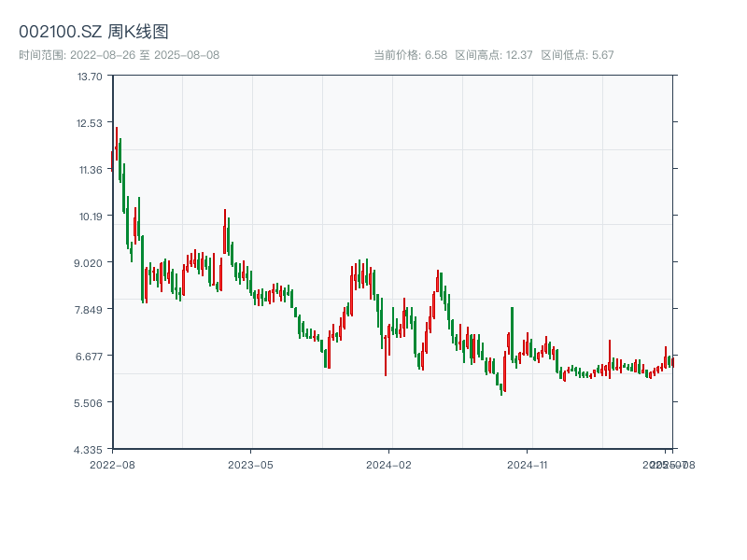Click x-axis label 2024-02
This screenshot has height=560, width=747.
[388, 465]
